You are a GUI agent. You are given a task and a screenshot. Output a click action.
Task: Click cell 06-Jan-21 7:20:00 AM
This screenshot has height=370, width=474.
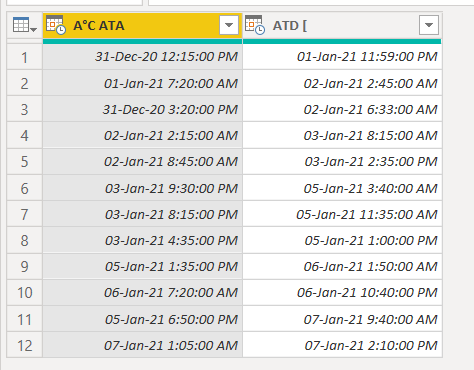pos(142,293)
